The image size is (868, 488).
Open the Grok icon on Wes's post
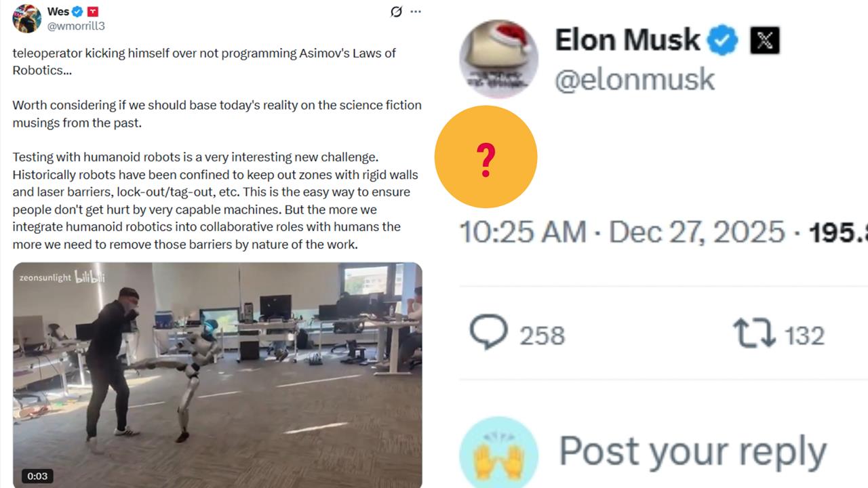[397, 12]
